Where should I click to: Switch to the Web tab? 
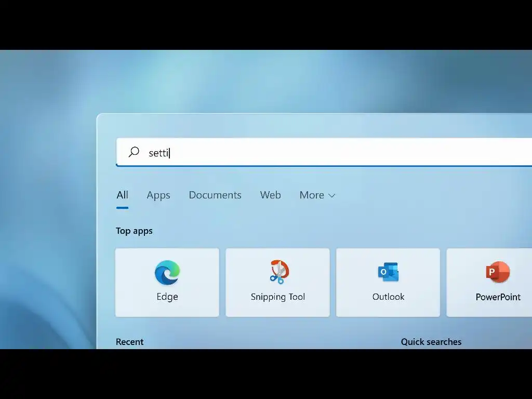tap(270, 195)
